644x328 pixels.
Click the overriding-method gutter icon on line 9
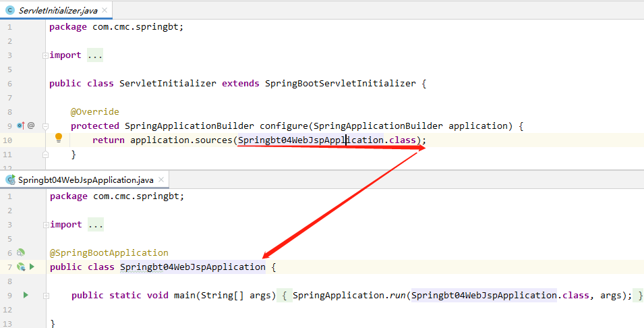[20, 126]
